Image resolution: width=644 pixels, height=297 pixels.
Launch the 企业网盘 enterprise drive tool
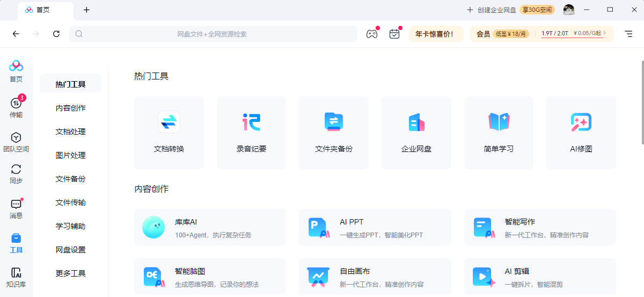click(x=416, y=133)
